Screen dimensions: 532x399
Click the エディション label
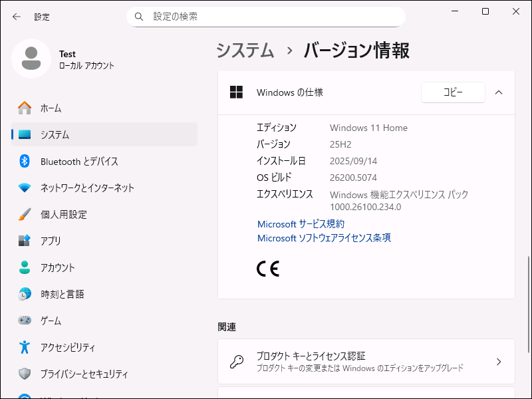coord(277,128)
